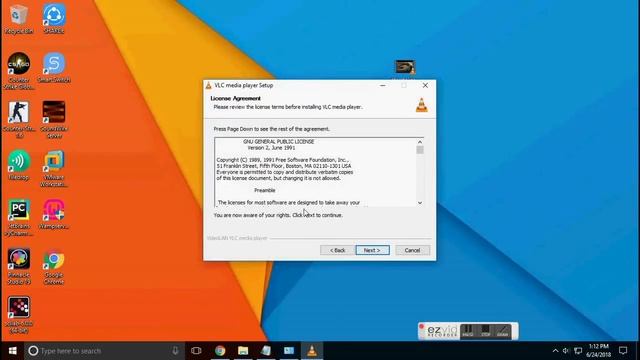Screen dimensions: 640x360
Task: Select the desktop icon behind the setup window
Action: coord(405,67)
